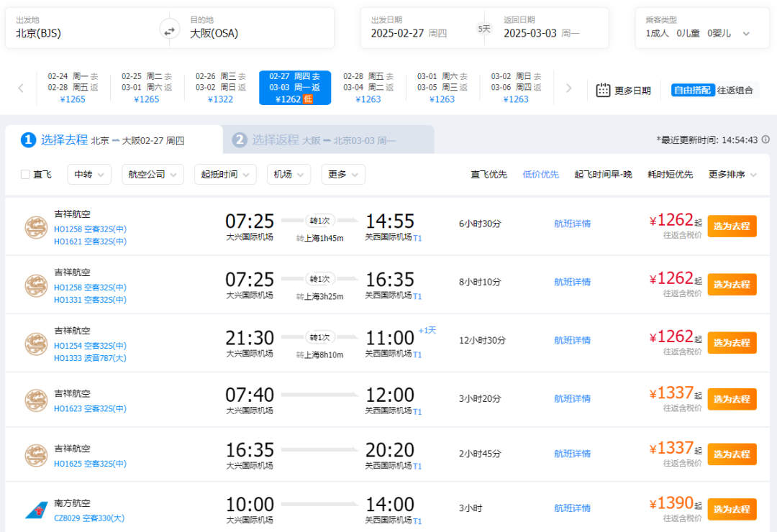Screen dimensions: 777x532
Task: Click Juneyao Airlines logo on 07:40 flight
Action: [36, 400]
